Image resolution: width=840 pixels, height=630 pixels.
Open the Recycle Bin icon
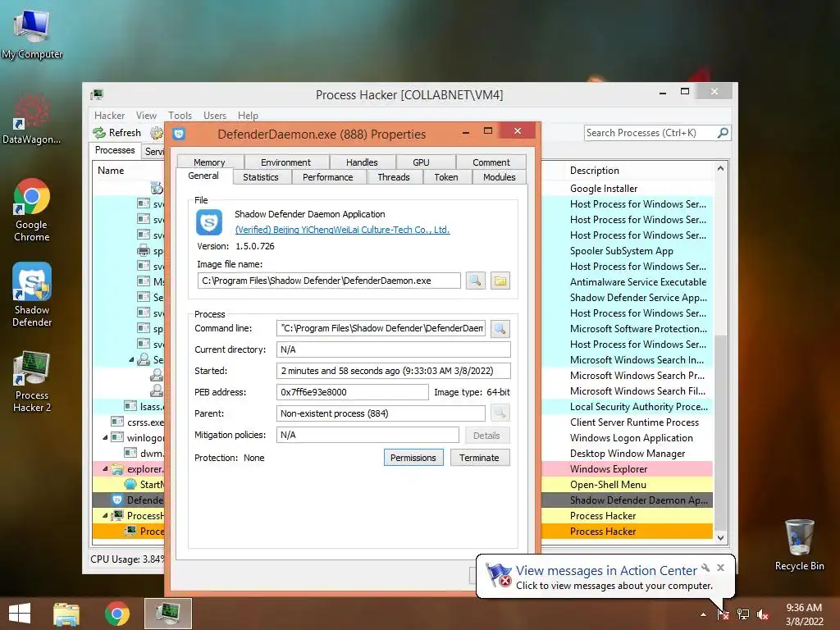click(x=799, y=545)
